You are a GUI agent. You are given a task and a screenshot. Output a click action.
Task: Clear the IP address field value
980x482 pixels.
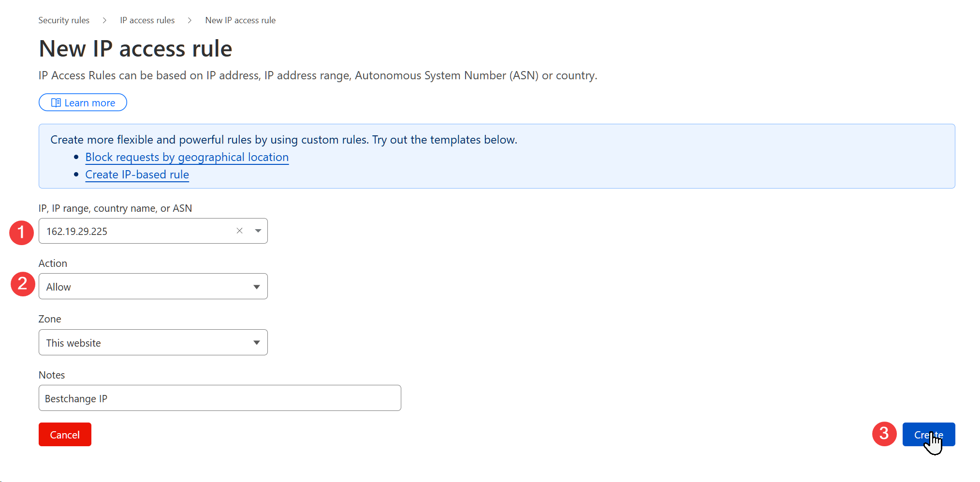[x=239, y=231]
